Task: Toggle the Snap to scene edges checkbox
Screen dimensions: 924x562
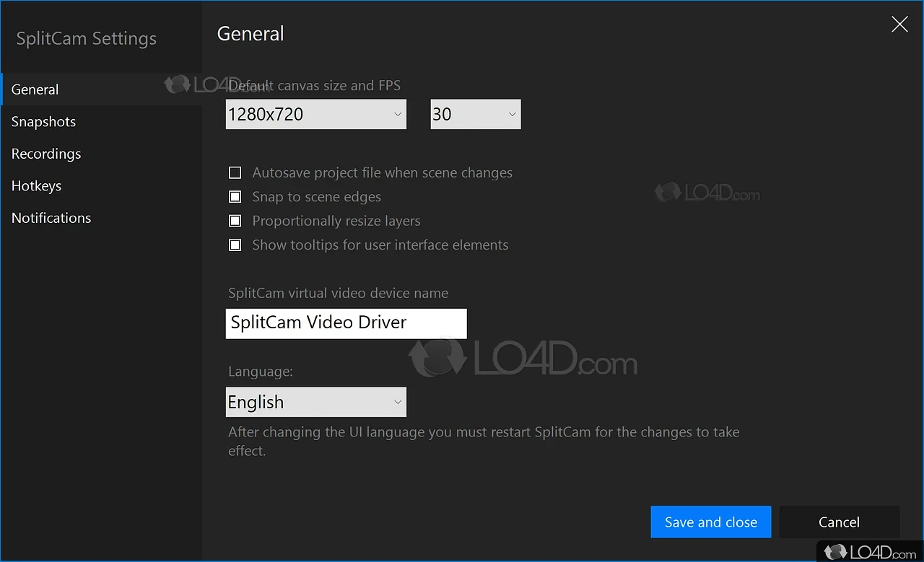Action: click(235, 196)
